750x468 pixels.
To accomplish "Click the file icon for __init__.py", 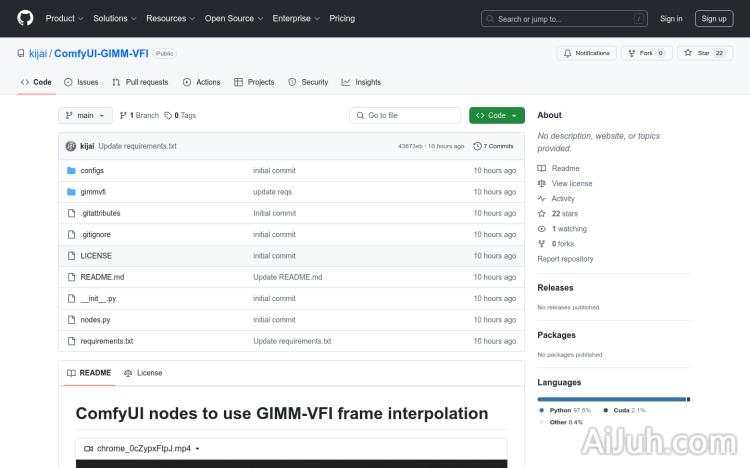I will coord(71,298).
